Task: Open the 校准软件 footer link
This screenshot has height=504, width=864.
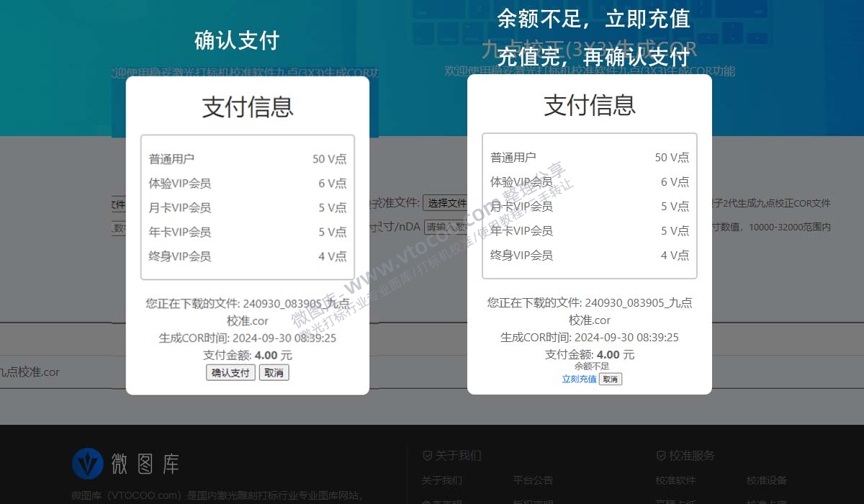Action: [x=675, y=480]
